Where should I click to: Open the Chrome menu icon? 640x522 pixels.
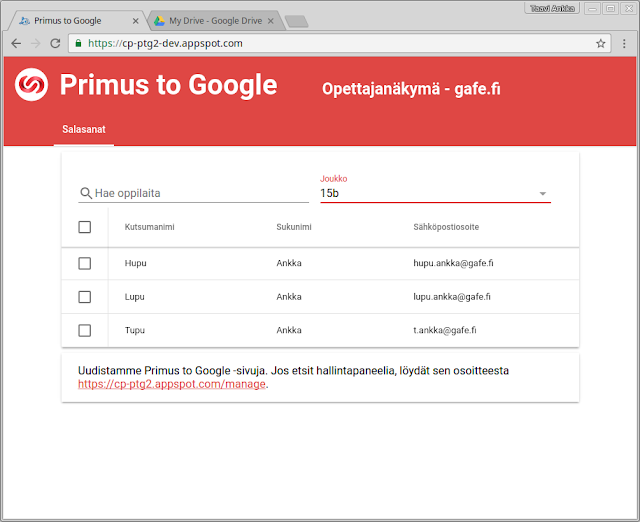coord(624,43)
